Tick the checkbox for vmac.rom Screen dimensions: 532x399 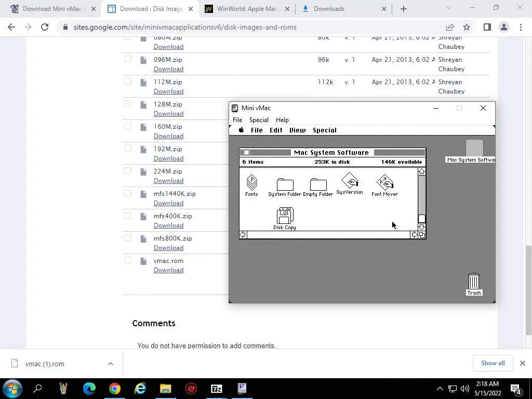pos(128,260)
